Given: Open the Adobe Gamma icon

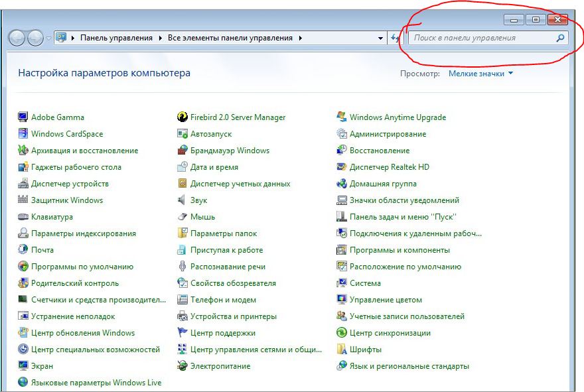Looking at the screenshot, I should [23, 117].
